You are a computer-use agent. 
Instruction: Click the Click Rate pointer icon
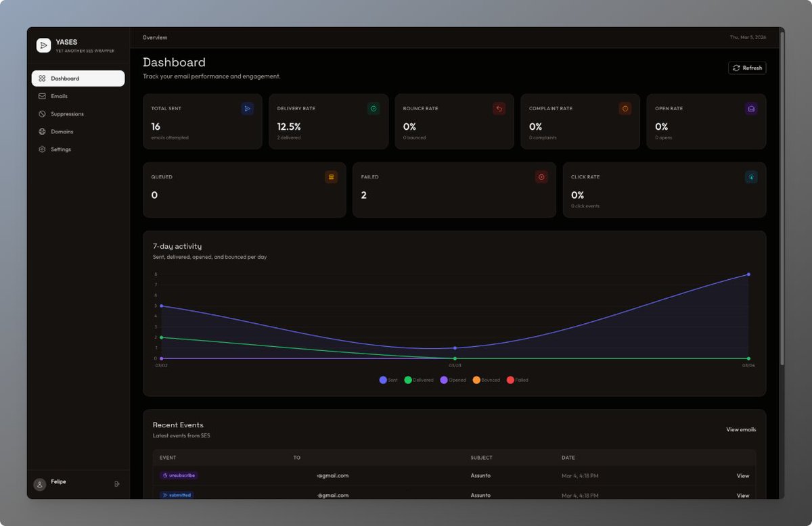click(751, 176)
